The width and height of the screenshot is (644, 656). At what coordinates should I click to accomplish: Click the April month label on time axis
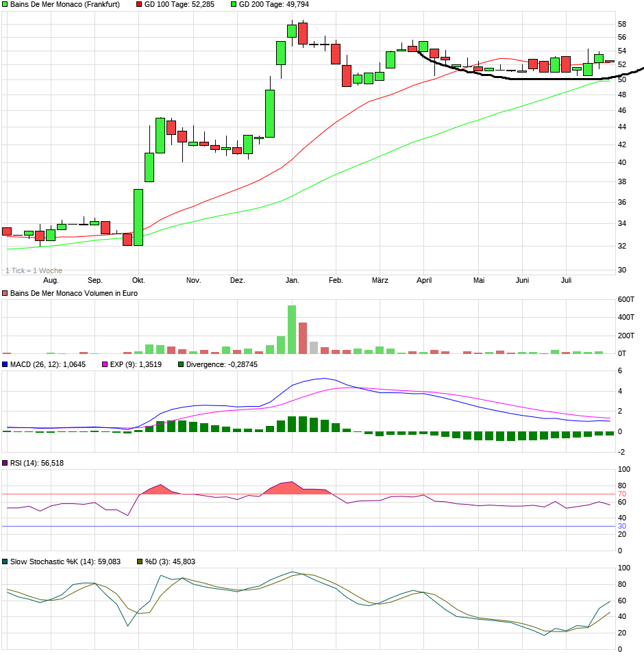click(424, 280)
